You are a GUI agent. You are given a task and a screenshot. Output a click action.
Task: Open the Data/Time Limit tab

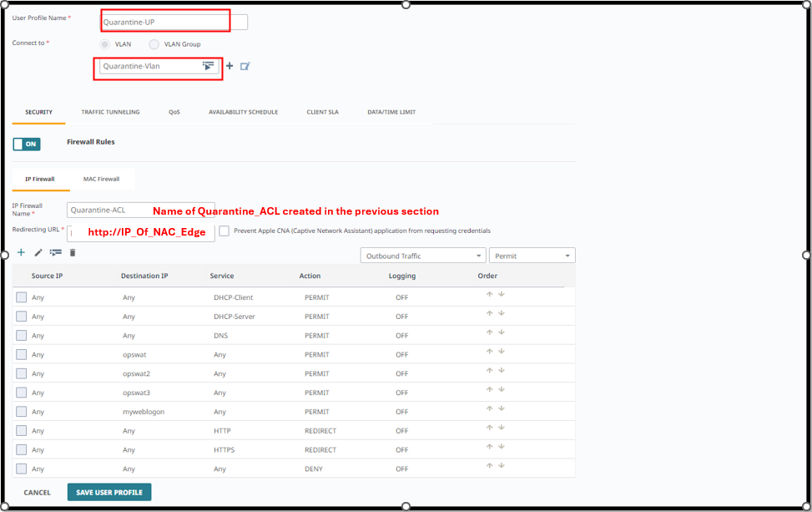(x=391, y=112)
